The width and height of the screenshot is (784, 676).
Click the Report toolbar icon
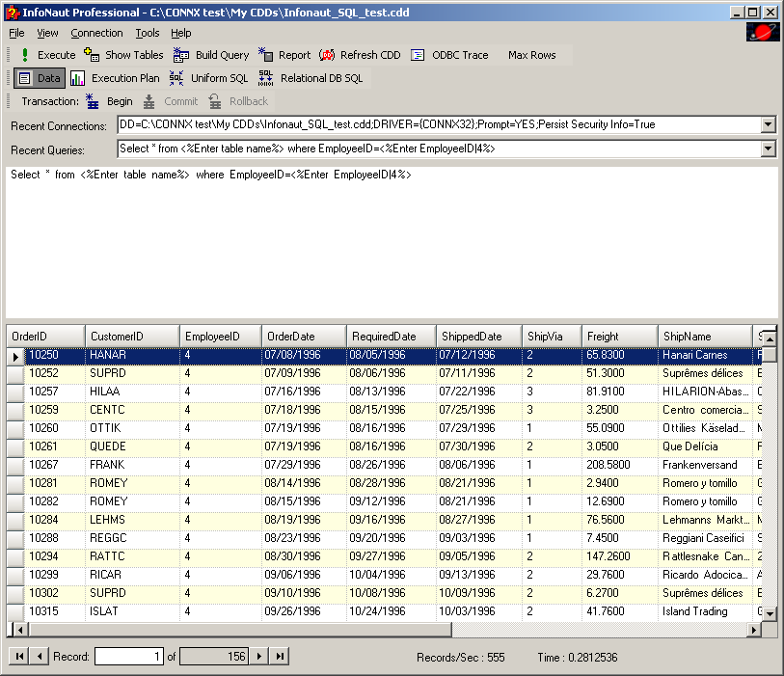[x=284, y=55]
